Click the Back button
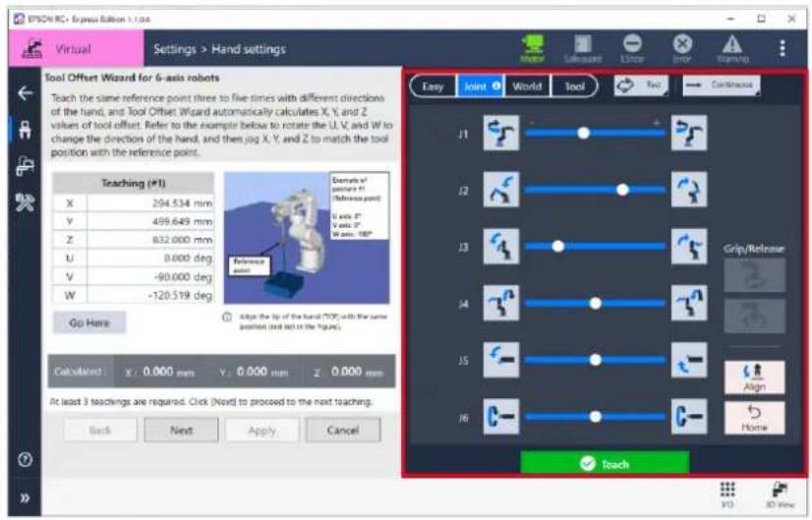The width and height of the screenshot is (812, 520). click(100, 430)
